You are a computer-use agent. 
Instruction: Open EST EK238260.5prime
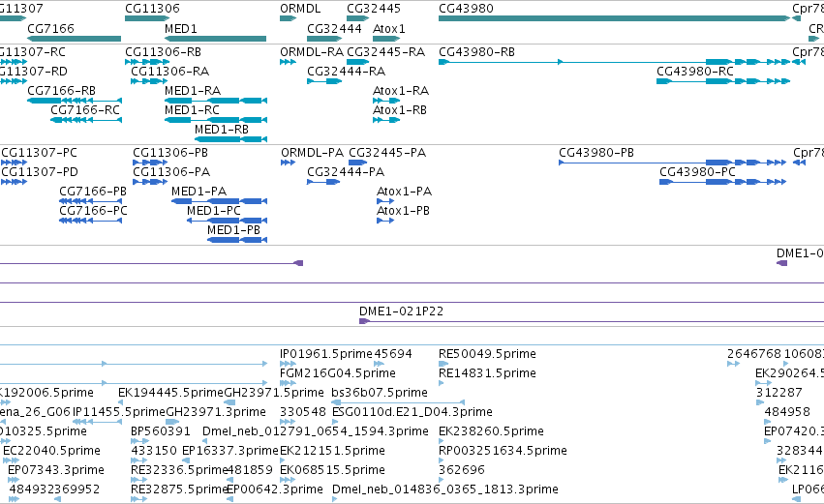click(491, 431)
